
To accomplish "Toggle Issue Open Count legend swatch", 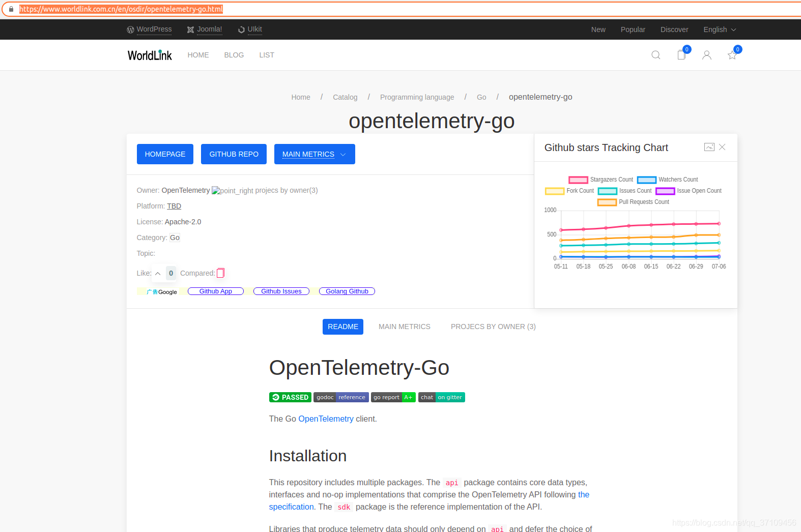I will point(665,191).
